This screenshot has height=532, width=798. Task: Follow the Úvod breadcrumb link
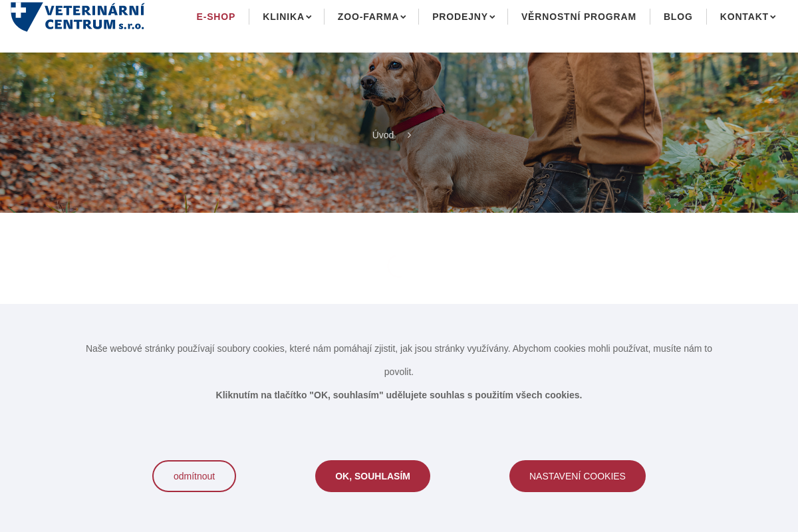pyautogui.click(x=383, y=135)
